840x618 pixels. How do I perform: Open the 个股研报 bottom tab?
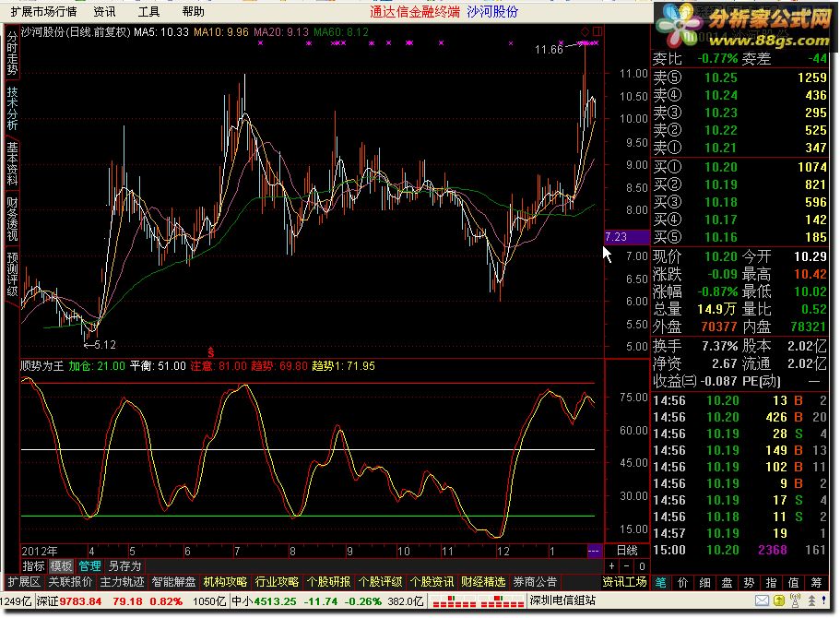pyautogui.click(x=328, y=582)
